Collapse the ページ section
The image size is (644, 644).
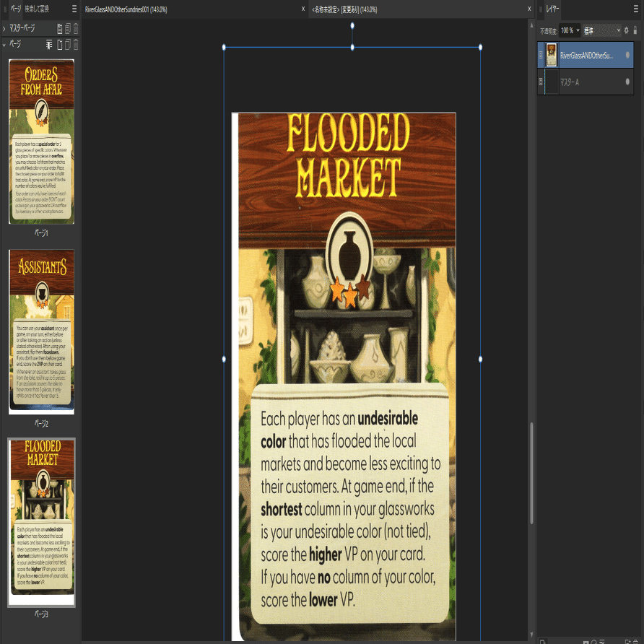[4, 44]
